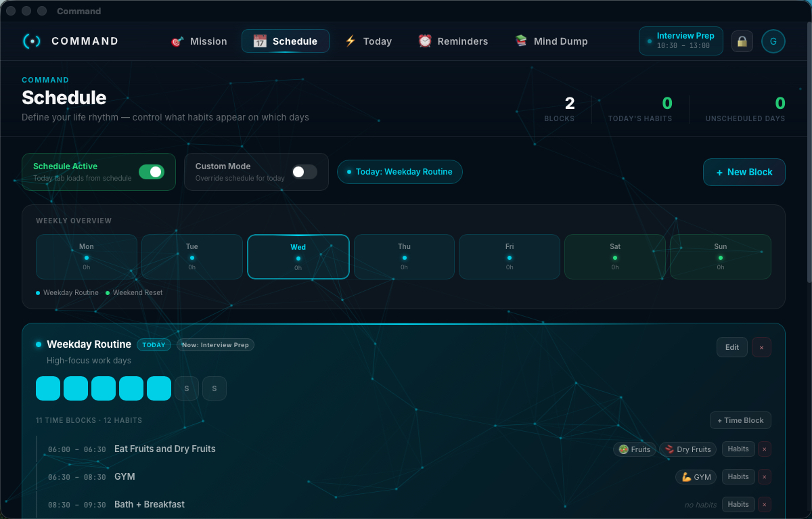Switch to the Today tab
812x519 pixels.
tap(368, 41)
